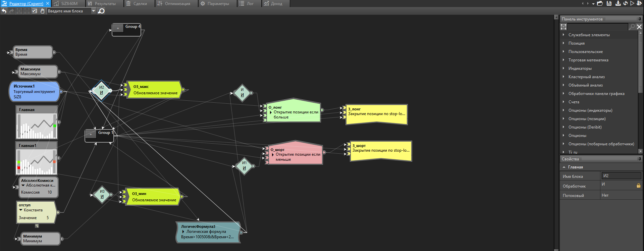The width and height of the screenshot is (644, 251).
Task: Click the double-arrow icon at top right
Action: [639, 3]
